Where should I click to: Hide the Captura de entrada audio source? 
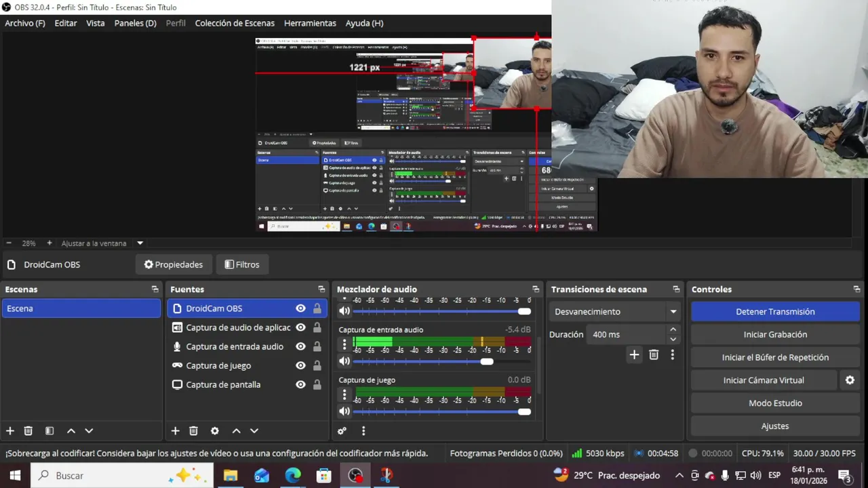(x=300, y=346)
